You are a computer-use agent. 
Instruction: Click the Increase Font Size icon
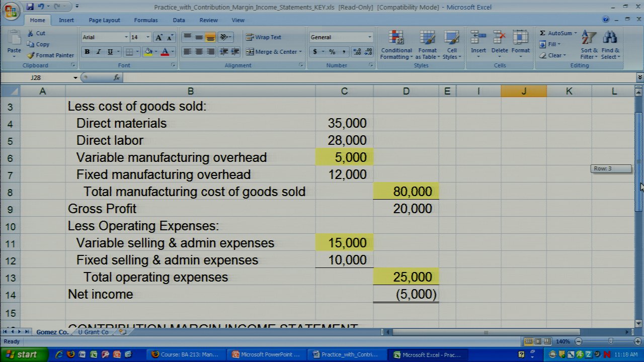click(159, 37)
